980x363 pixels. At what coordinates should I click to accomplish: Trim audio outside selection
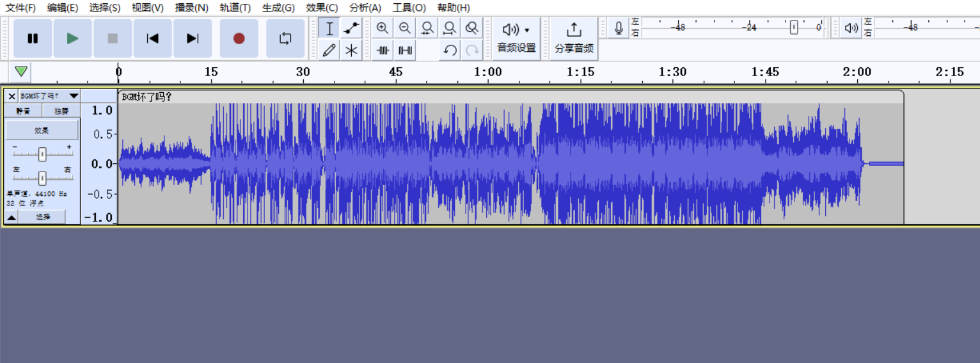point(383,50)
